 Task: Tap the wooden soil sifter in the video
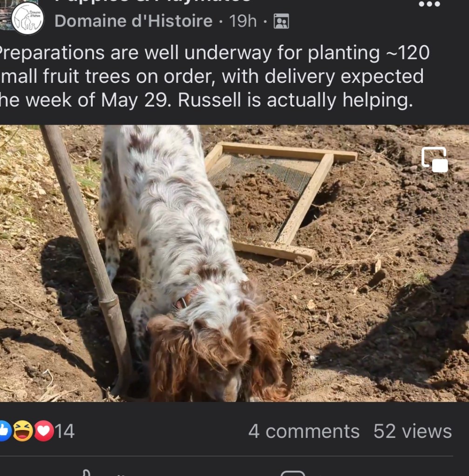click(279, 195)
